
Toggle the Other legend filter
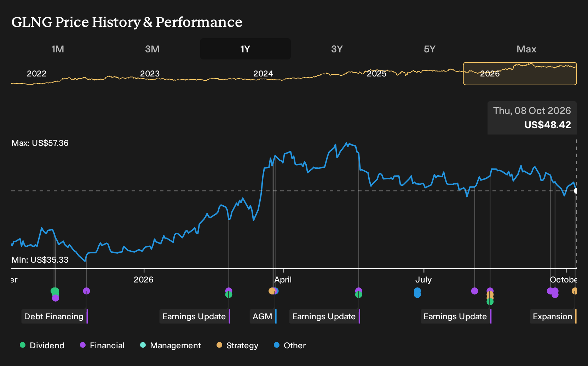290,345
